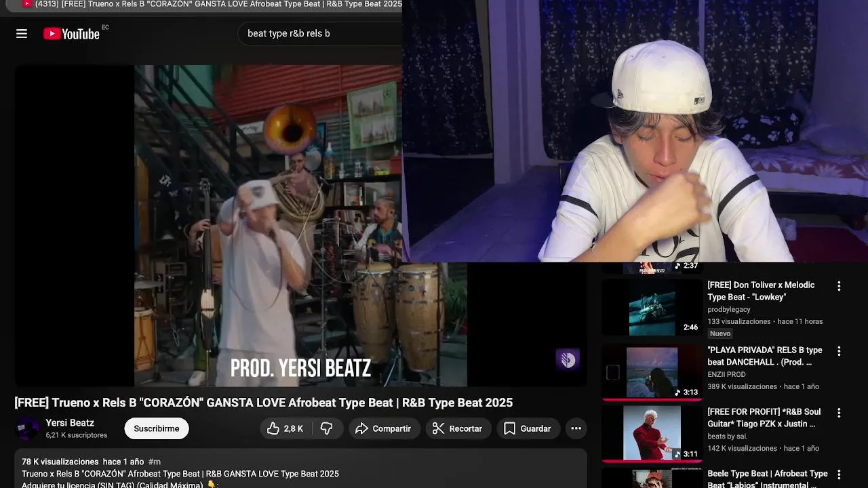Click the 'Nuevo' badge on the Lowkey video
Screen dimensions: 868x488
(720, 333)
